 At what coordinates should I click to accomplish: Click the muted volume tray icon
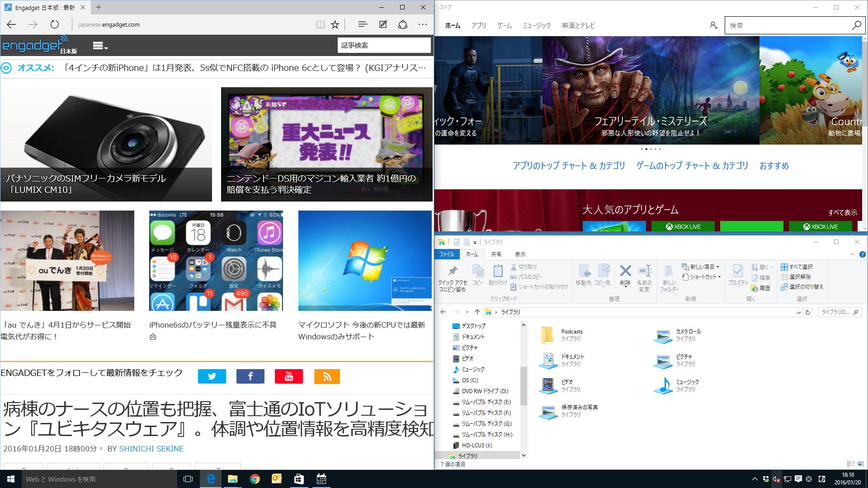coord(776,479)
